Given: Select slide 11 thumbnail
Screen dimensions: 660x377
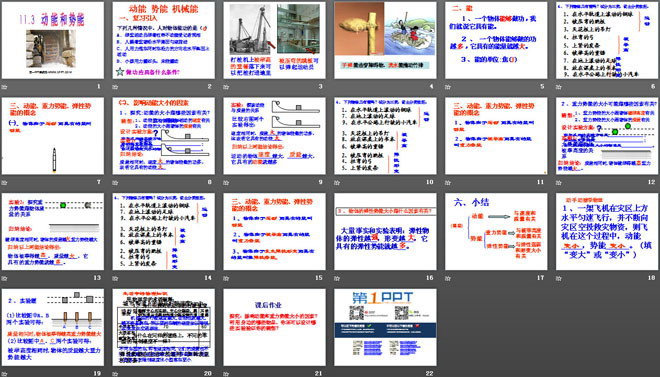Looking at the screenshot, I should pyautogui.click(x=496, y=136).
